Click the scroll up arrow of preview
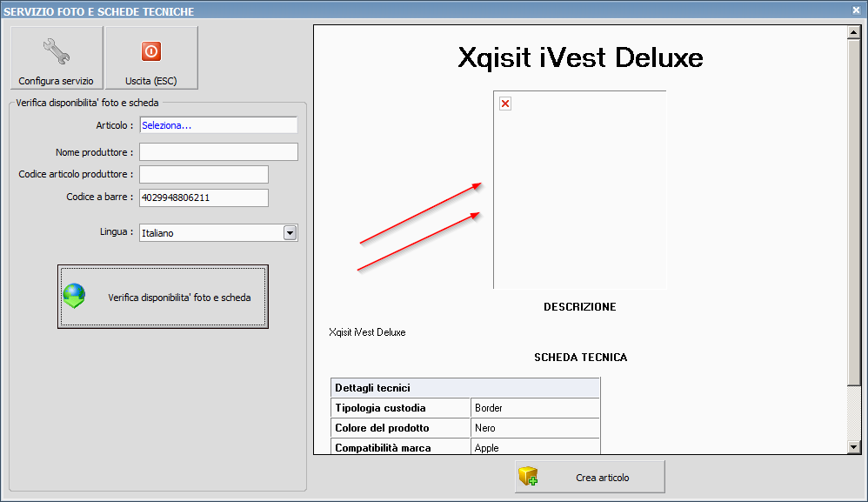Viewport: 868px width, 502px height. [x=853, y=33]
